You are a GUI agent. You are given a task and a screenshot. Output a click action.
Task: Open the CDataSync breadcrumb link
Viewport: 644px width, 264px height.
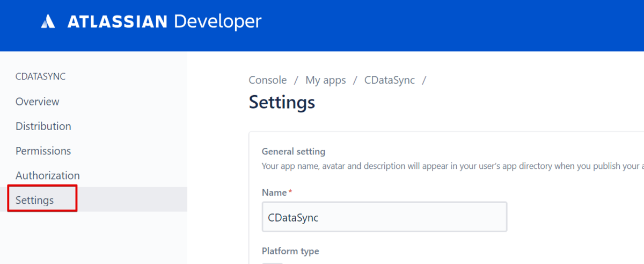[390, 80]
